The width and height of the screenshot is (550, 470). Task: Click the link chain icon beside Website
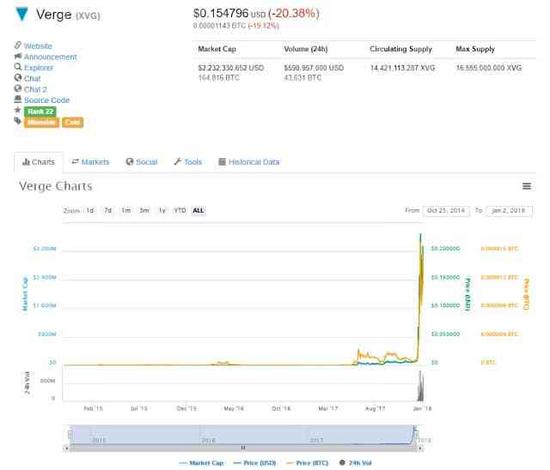[18, 45]
